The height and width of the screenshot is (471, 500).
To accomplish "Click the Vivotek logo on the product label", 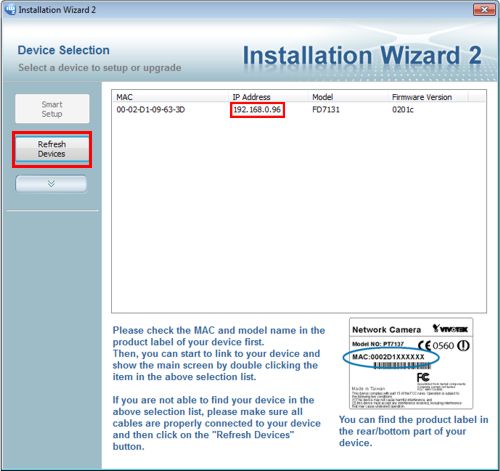I will coord(450,329).
